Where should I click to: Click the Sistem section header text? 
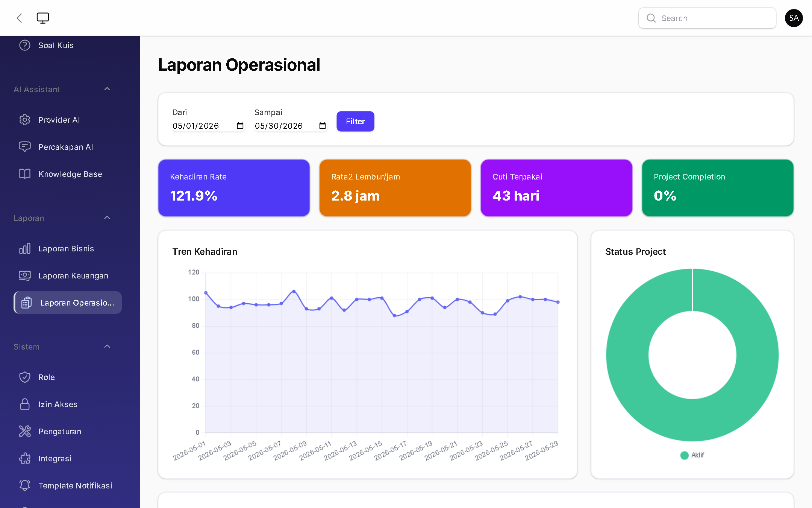click(x=26, y=347)
